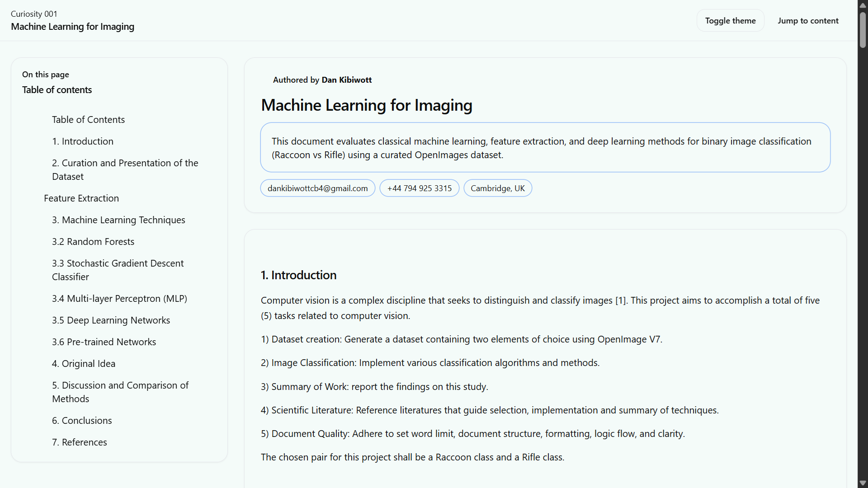Go to '3.5 Deep Learning Networks'

point(111,320)
